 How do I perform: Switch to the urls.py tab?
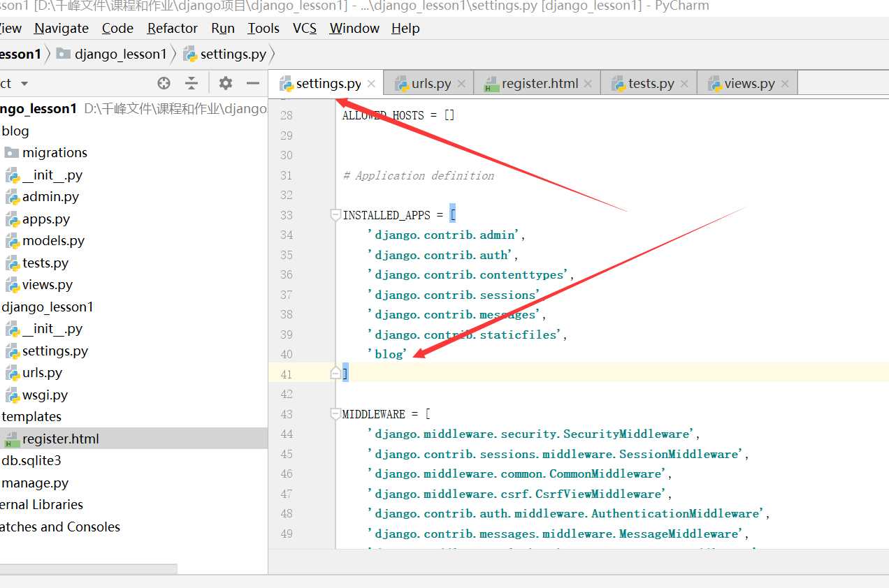pos(429,83)
